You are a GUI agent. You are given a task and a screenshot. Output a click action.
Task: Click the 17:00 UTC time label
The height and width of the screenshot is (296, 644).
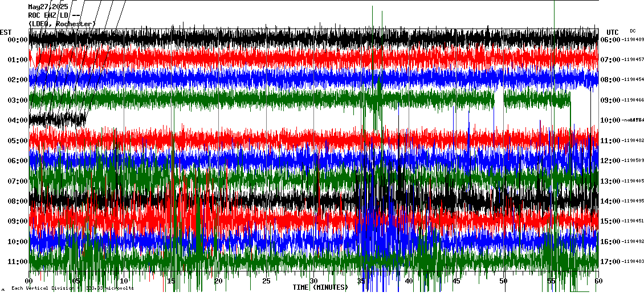610,262
